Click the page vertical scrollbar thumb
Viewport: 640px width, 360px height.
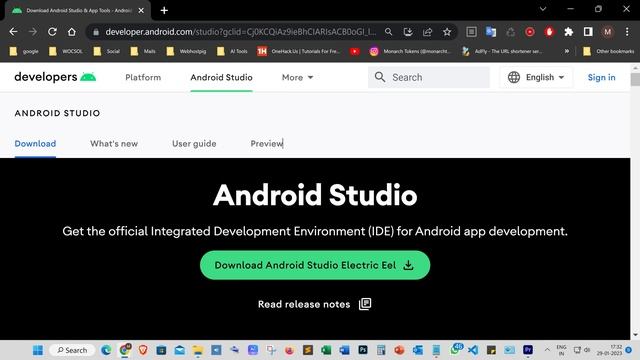tap(635, 79)
